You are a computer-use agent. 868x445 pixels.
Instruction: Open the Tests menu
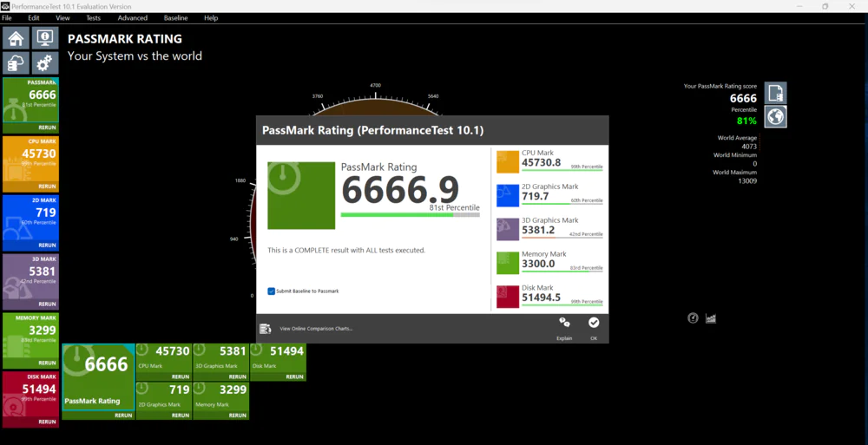[x=94, y=17]
